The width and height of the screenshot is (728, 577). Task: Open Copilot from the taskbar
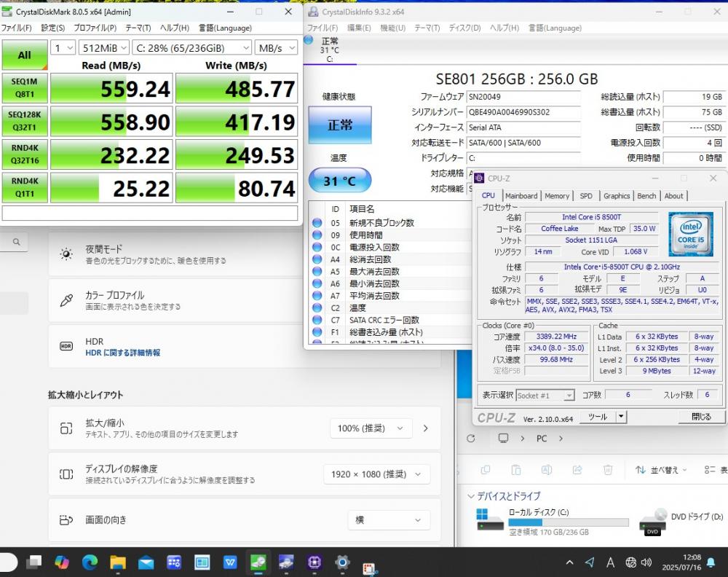[61, 562]
